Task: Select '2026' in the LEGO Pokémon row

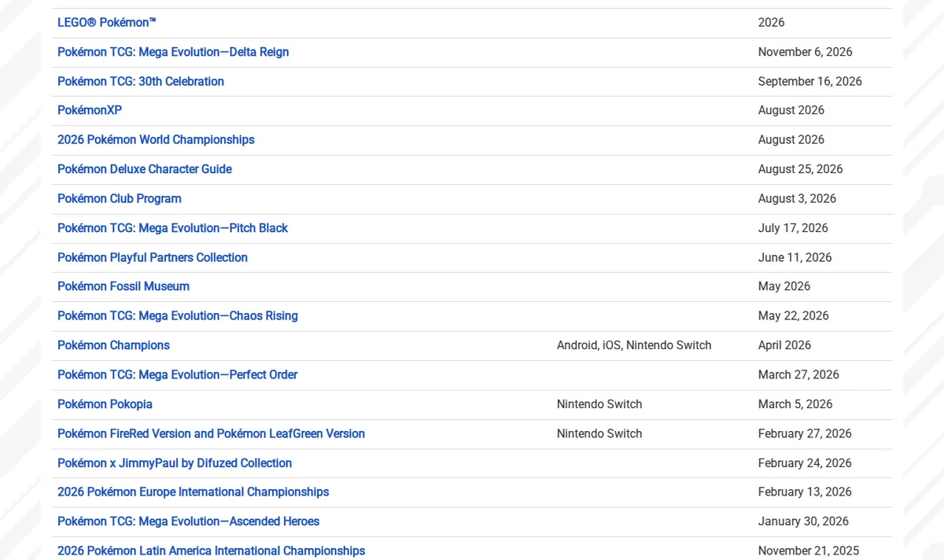Action: (771, 23)
